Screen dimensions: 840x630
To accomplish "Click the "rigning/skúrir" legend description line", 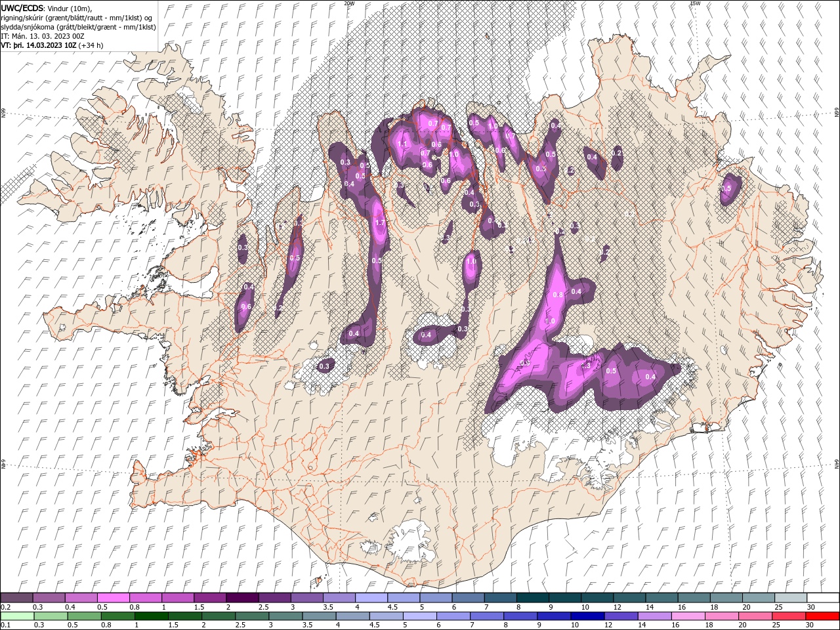I will click(x=77, y=18).
